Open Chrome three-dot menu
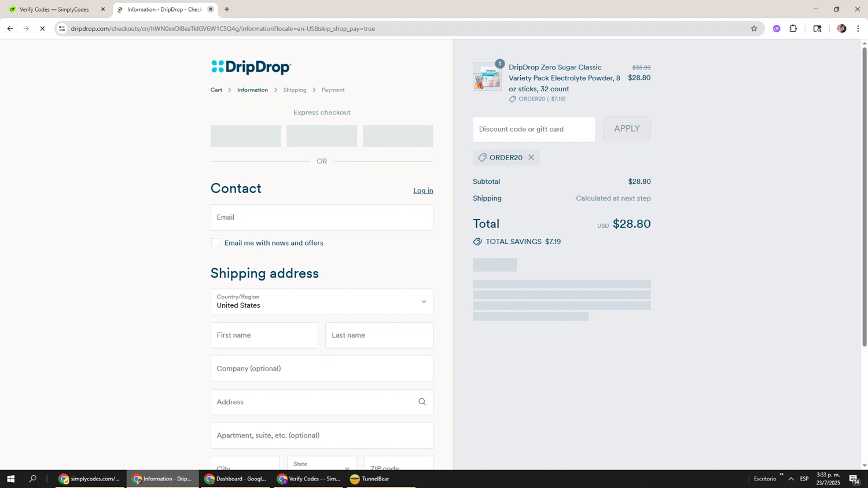The height and width of the screenshot is (488, 868). click(858, 28)
